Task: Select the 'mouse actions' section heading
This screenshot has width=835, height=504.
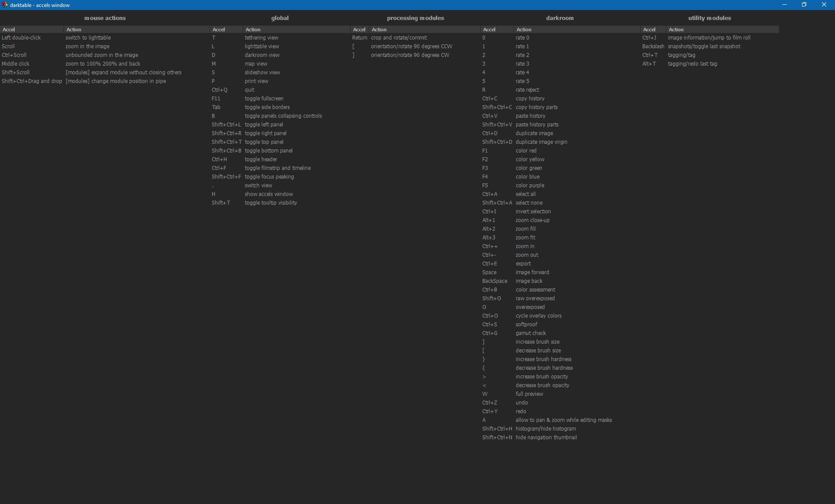Action: (x=105, y=18)
